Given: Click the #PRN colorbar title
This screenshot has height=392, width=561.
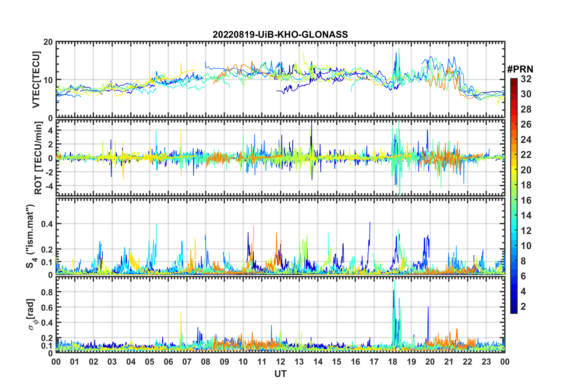Looking at the screenshot, I should (x=520, y=69).
